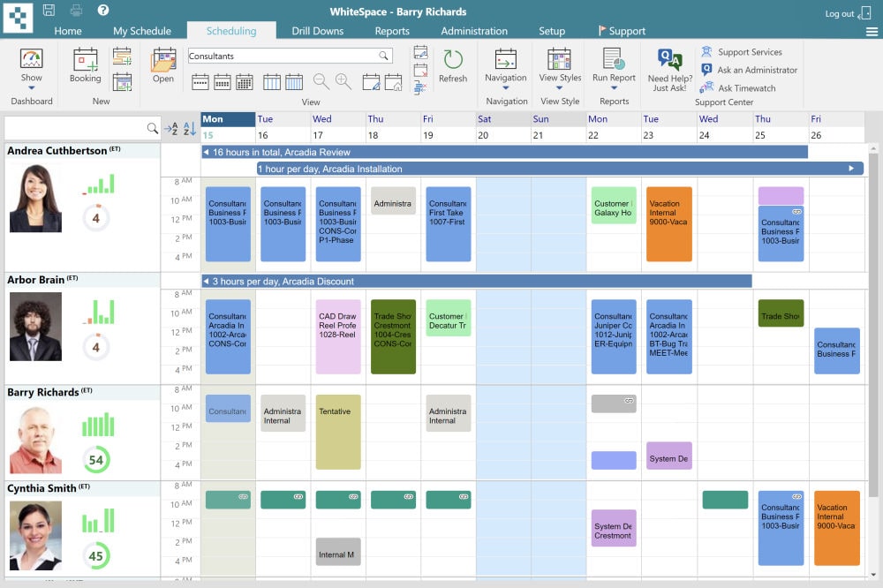Click Log out
The width and height of the screenshot is (883, 588).
[848, 13]
